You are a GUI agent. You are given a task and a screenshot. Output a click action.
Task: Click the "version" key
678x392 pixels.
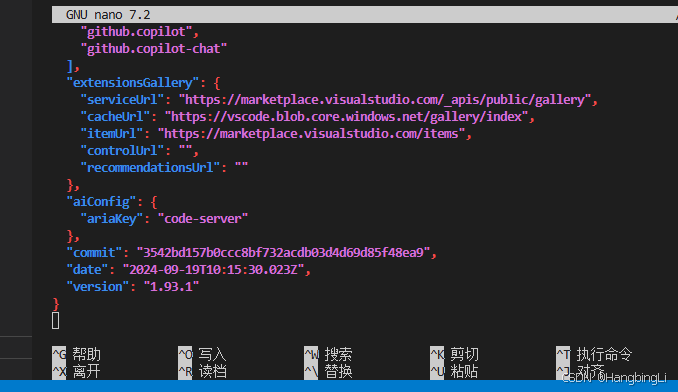pos(98,287)
